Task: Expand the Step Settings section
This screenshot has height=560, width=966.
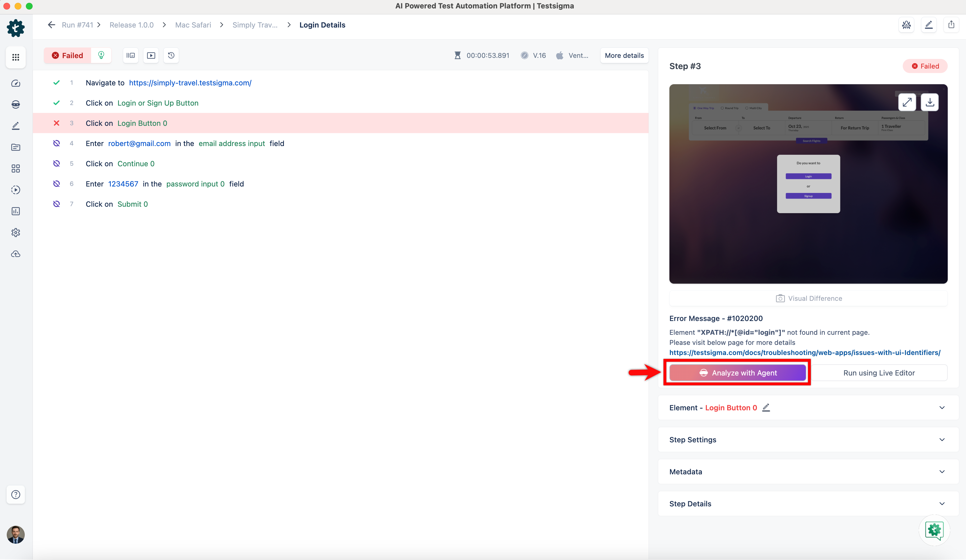Action: coord(942,440)
